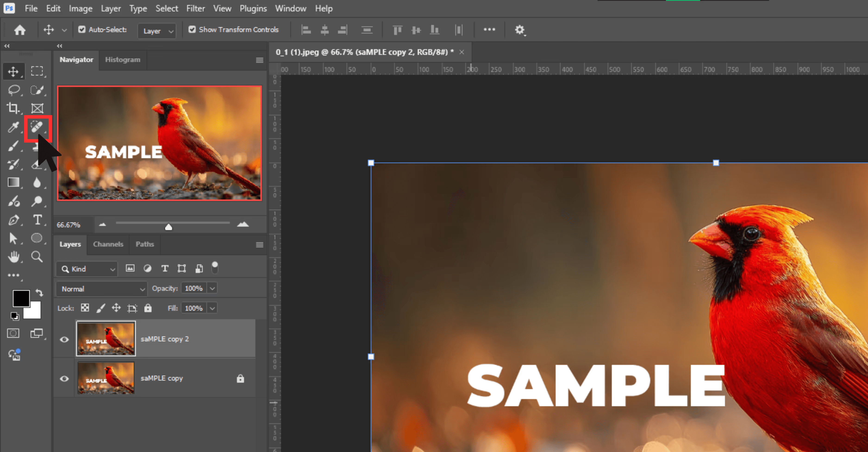Select the saMPLE copy layer thumbnail
Viewport: 868px width, 452px height.
106,378
